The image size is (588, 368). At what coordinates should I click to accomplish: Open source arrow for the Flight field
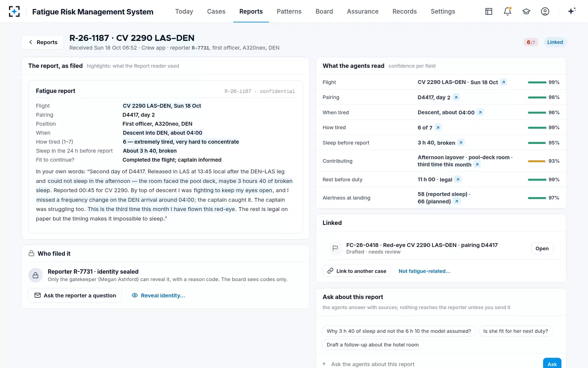[503, 82]
